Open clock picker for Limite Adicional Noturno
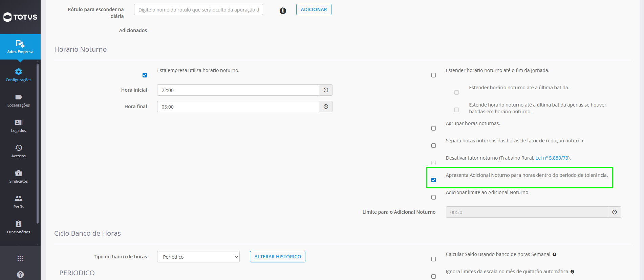This screenshot has height=280, width=644. (x=615, y=212)
